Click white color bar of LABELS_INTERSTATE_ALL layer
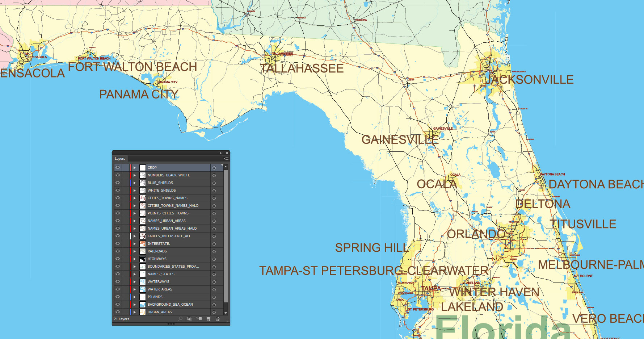This screenshot has width=644, height=339. point(130,236)
